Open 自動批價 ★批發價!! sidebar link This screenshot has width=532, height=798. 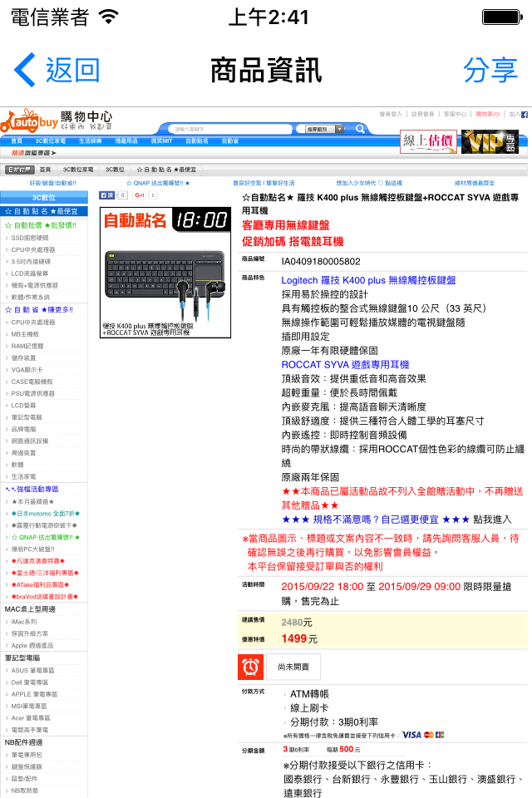[40, 225]
